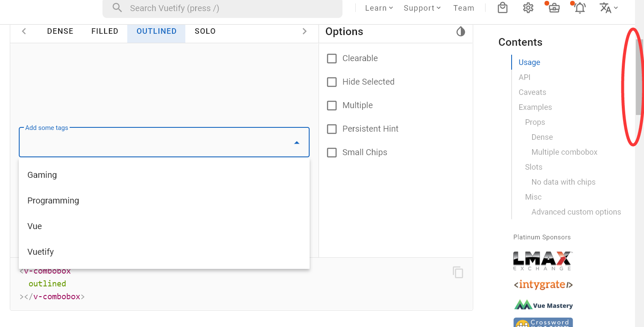This screenshot has height=327, width=644.
Task: Enable Small Chips option
Action: (x=332, y=152)
